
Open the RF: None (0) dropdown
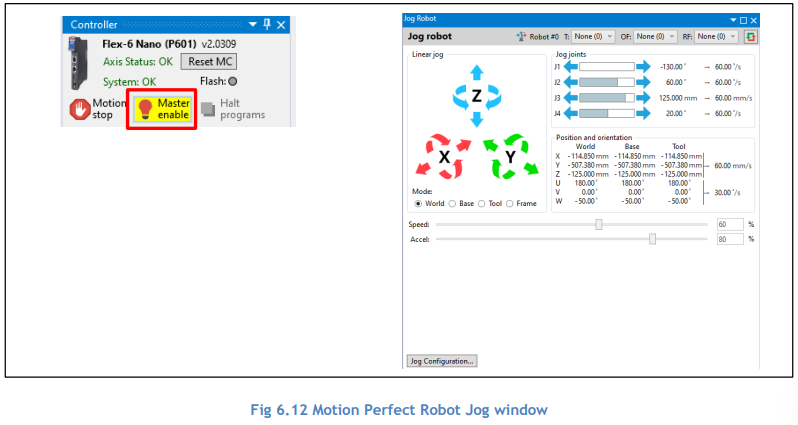pos(717,37)
